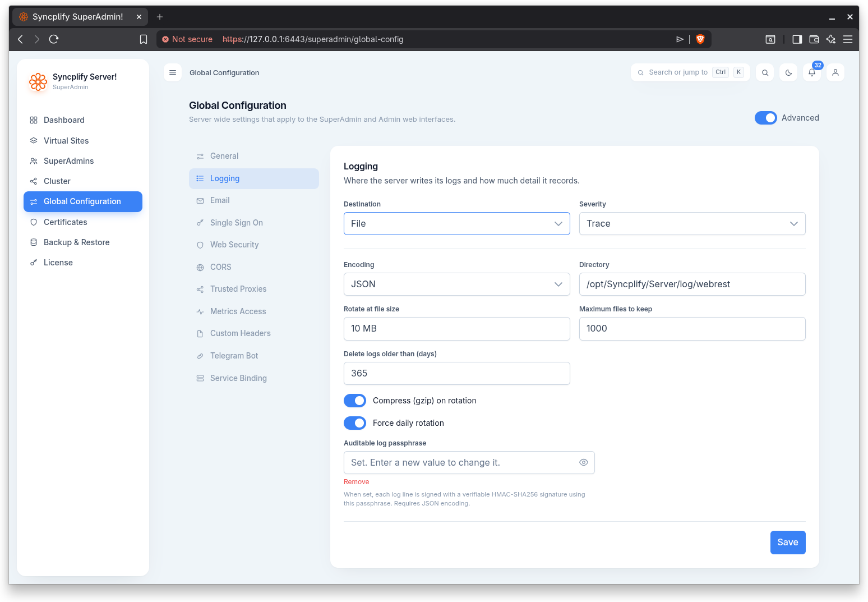This screenshot has width=868, height=602.
Task: Toggle Compress (gzip) on rotation switch
Action: (x=355, y=401)
